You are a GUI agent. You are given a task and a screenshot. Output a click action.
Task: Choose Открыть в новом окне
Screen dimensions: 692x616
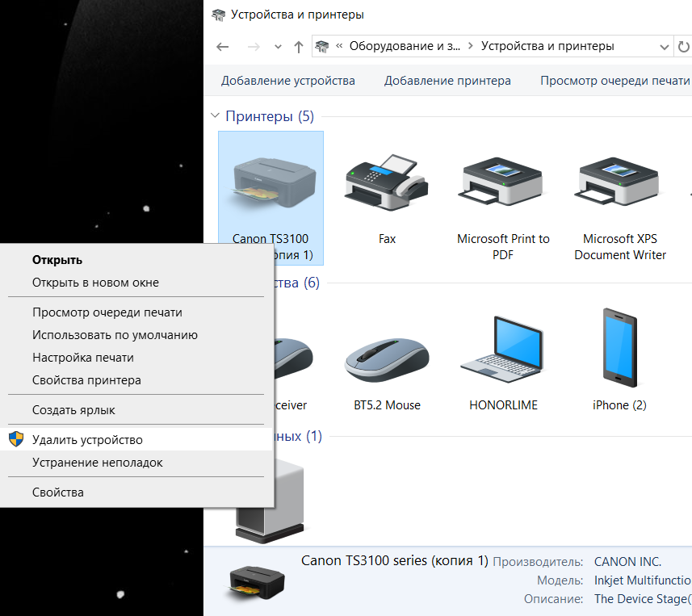[136, 283]
